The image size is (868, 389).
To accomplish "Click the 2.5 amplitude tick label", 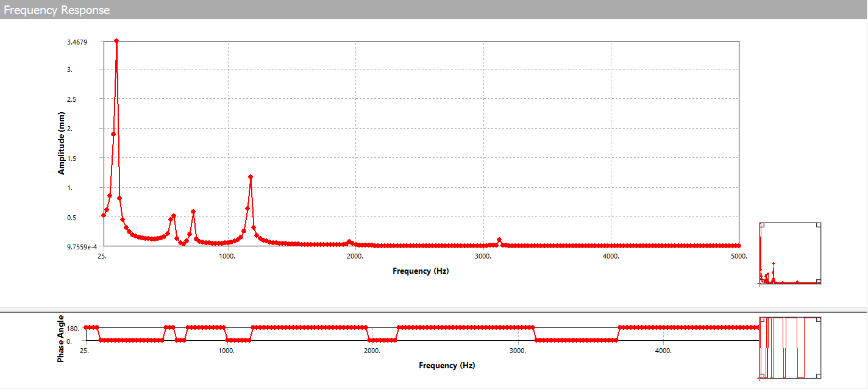I will click(x=71, y=99).
